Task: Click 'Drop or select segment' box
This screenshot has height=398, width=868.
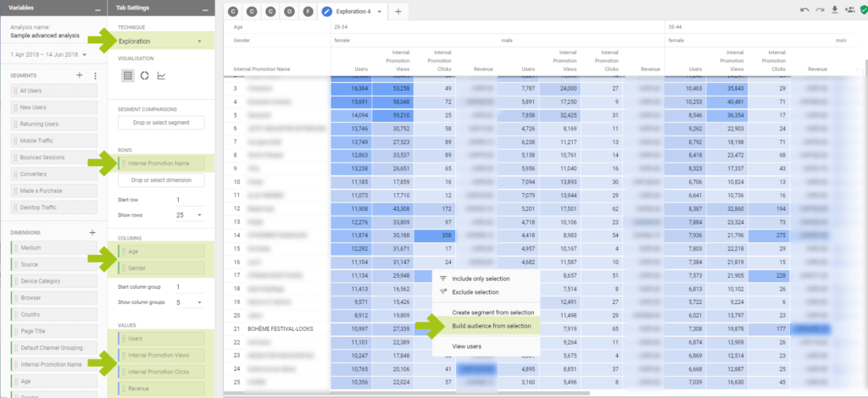Action: (161, 123)
